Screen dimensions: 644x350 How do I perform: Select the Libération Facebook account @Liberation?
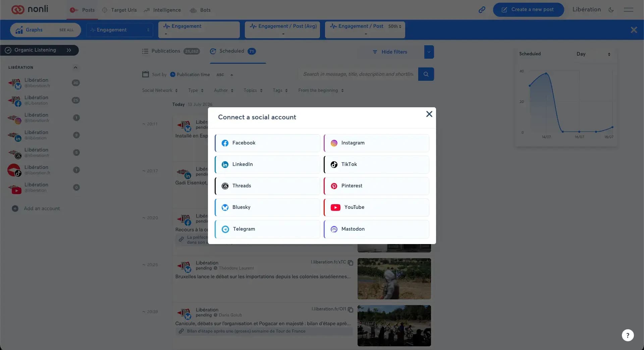click(x=43, y=100)
